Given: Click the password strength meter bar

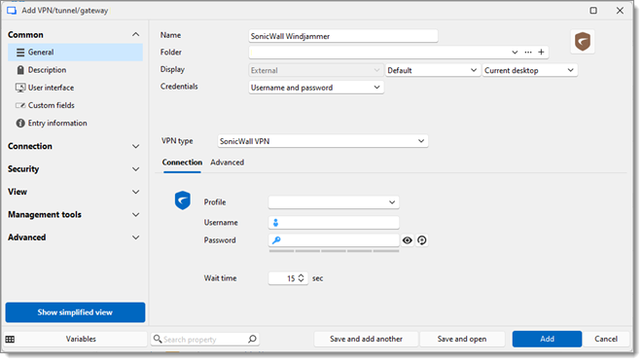Looking at the screenshot, I should [x=334, y=251].
